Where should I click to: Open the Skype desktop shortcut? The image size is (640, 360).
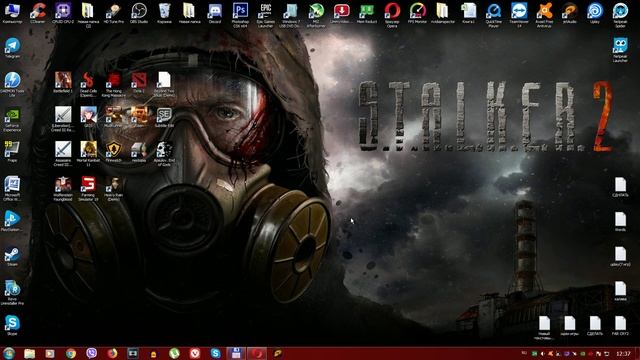[x=12, y=325]
